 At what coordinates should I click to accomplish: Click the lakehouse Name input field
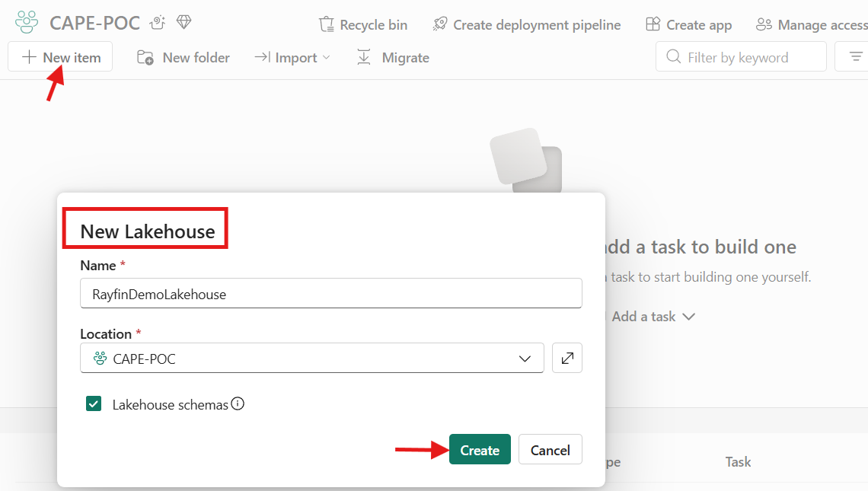(x=331, y=293)
